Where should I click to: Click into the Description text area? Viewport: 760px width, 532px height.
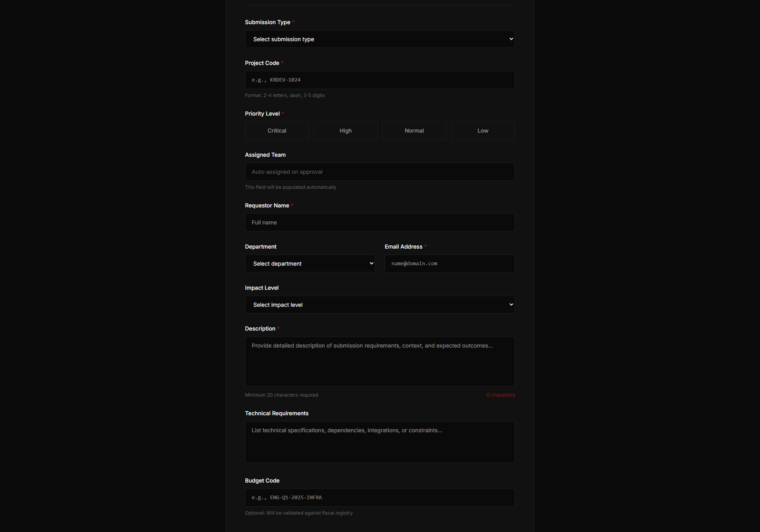(x=380, y=361)
